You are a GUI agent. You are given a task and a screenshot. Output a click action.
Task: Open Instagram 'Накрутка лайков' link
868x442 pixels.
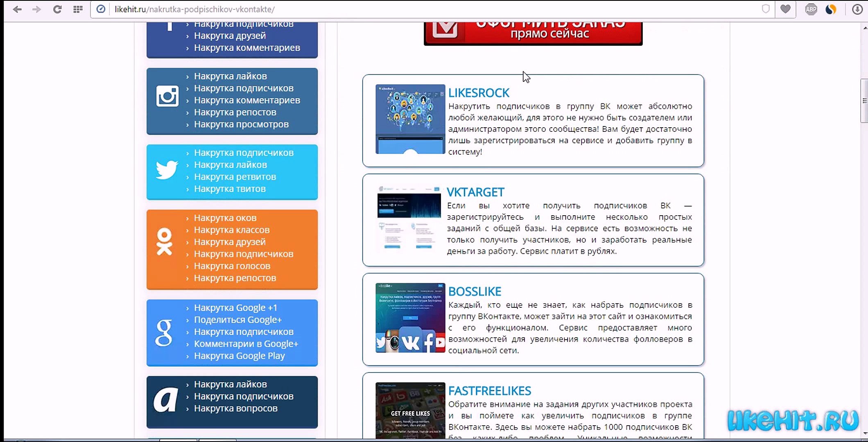tap(230, 76)
